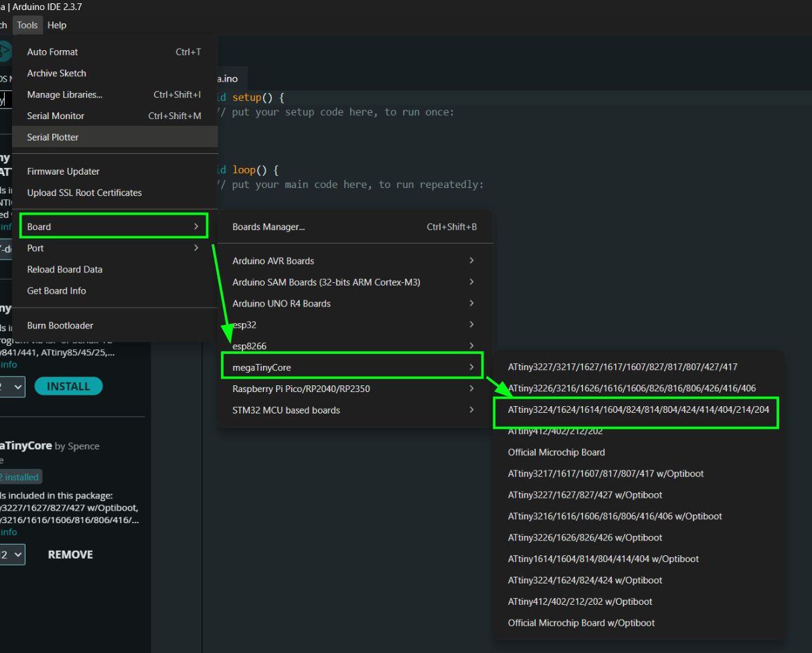Click the setup() function line in editor
Screen dimensions: 812x653
point(250,98)
